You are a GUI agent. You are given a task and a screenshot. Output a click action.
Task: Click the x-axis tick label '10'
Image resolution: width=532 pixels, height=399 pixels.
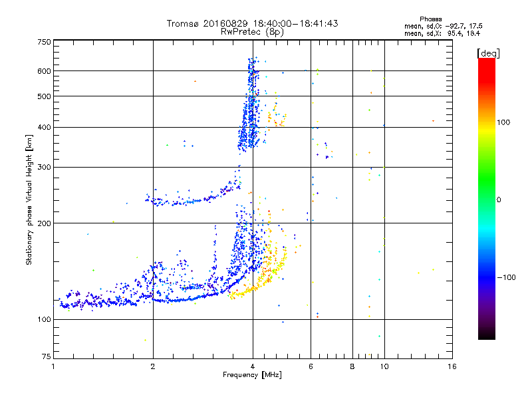[x=384, y=366]
